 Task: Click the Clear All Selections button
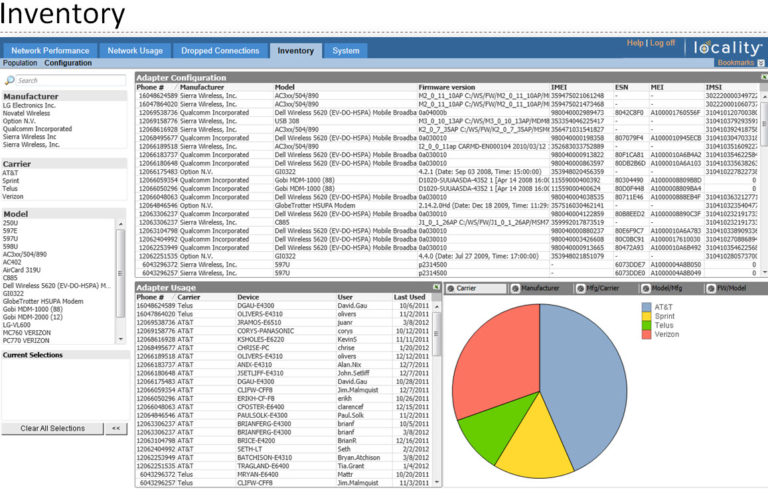click(52, 428)
